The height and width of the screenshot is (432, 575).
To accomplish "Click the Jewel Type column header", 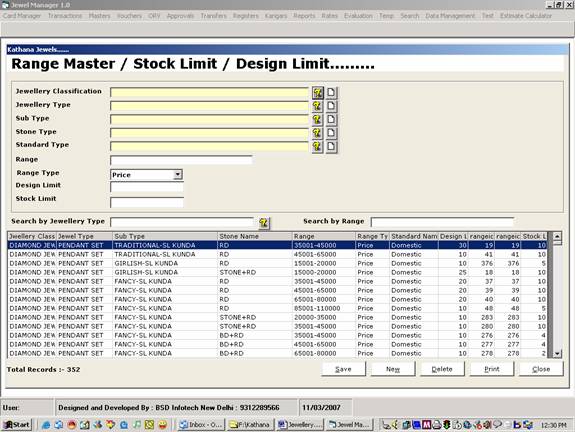I will (84, 236).
